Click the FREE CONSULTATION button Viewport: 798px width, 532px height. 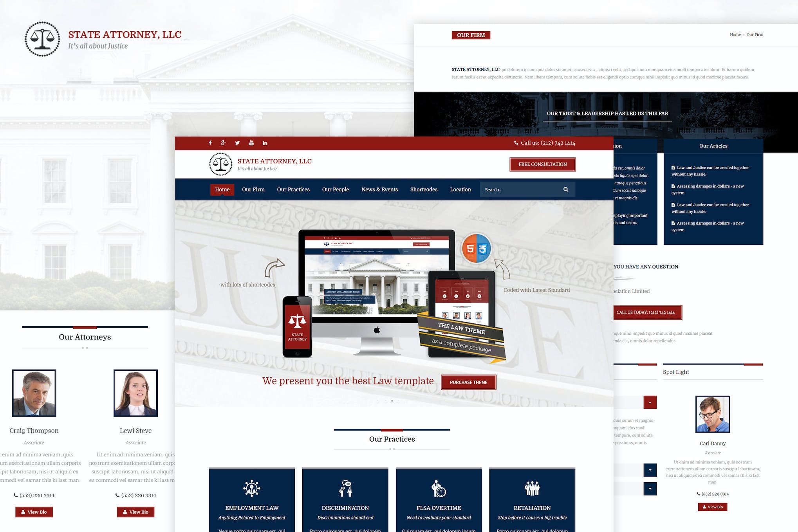click(542, 164)
